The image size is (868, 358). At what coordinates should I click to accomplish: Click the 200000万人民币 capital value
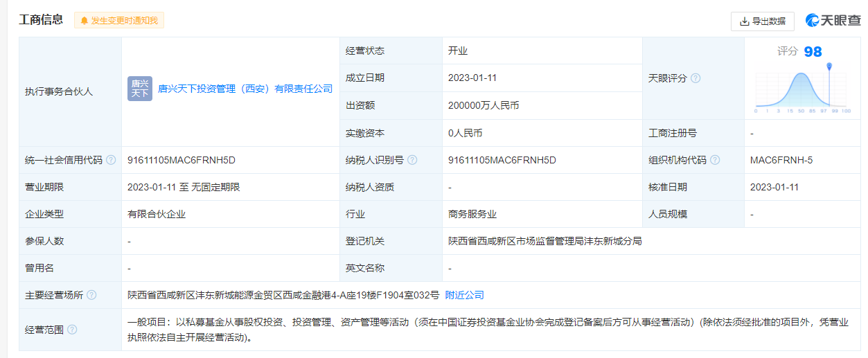(484, 105)
